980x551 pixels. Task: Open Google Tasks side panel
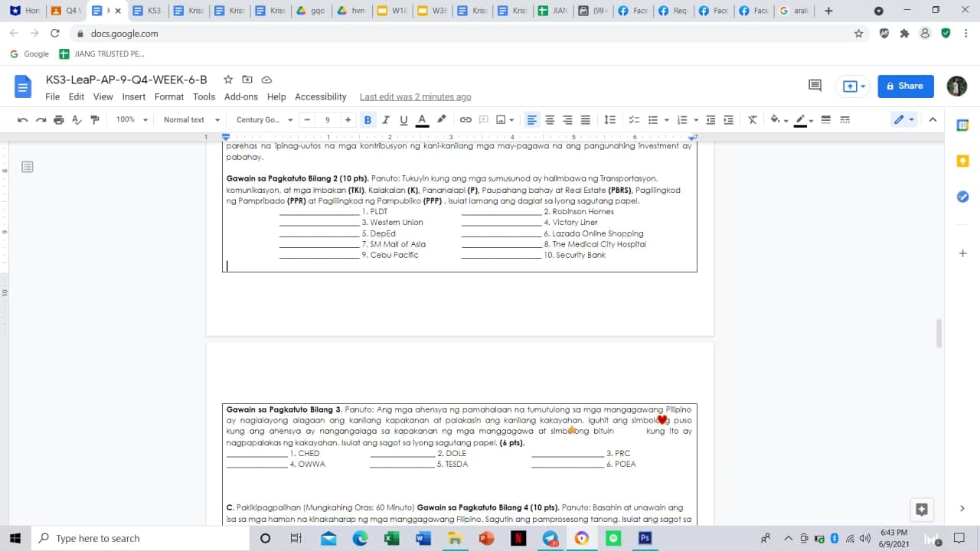coord(963,197)
